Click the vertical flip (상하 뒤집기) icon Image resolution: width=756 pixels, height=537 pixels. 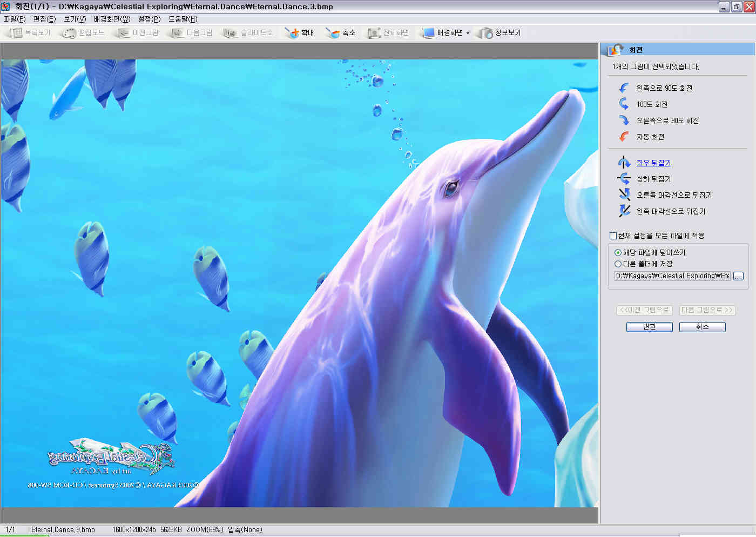pyautogui.click(x=624, y=179)
